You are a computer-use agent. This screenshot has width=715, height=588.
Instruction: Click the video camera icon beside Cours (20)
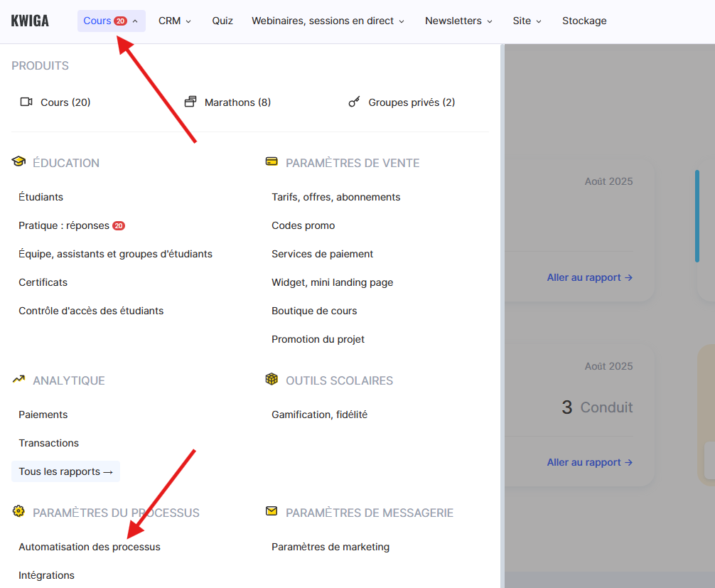[x=26, y=102]
